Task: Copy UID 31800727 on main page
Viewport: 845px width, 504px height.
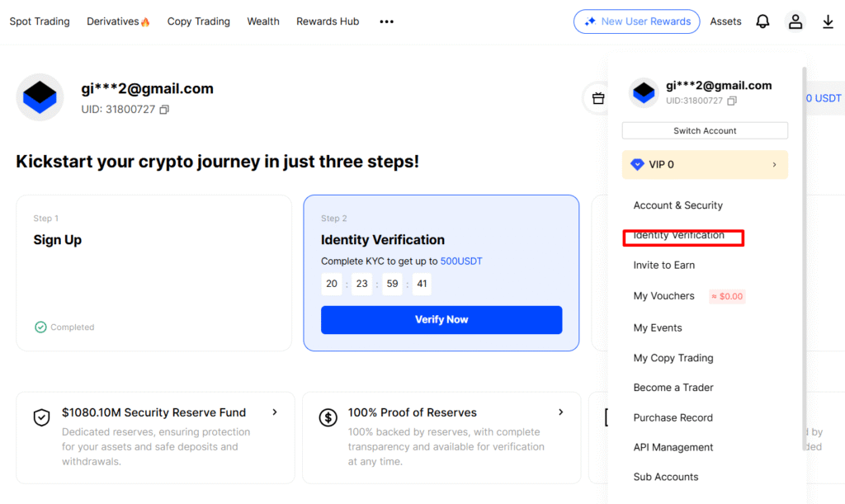Action: point(164,110)
